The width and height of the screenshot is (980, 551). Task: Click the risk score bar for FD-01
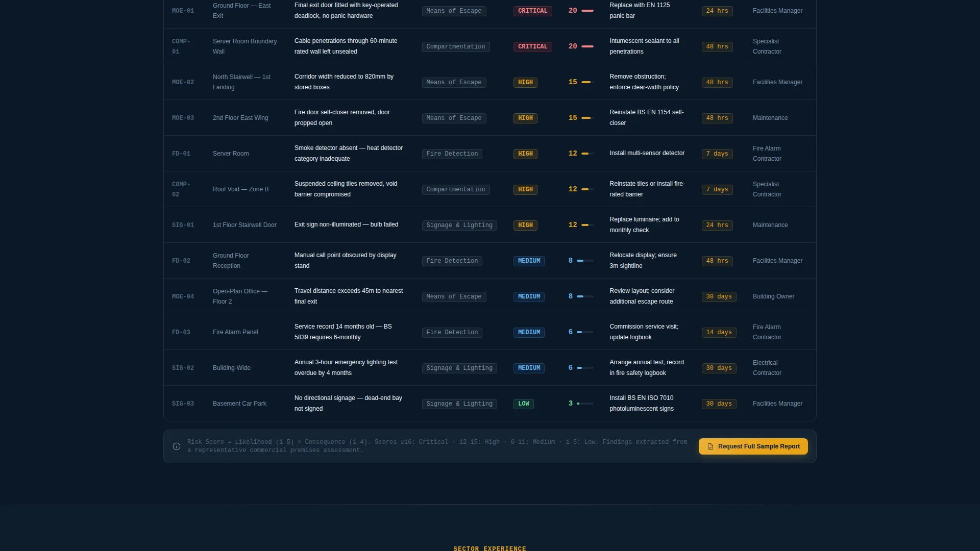[x=587, y=154]
